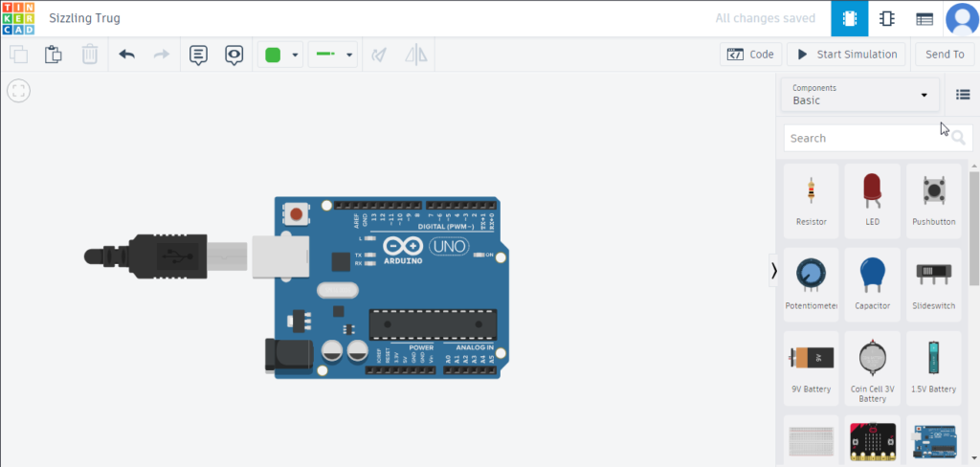Click the Arduino reset button on board

click(x=297, y=214)
